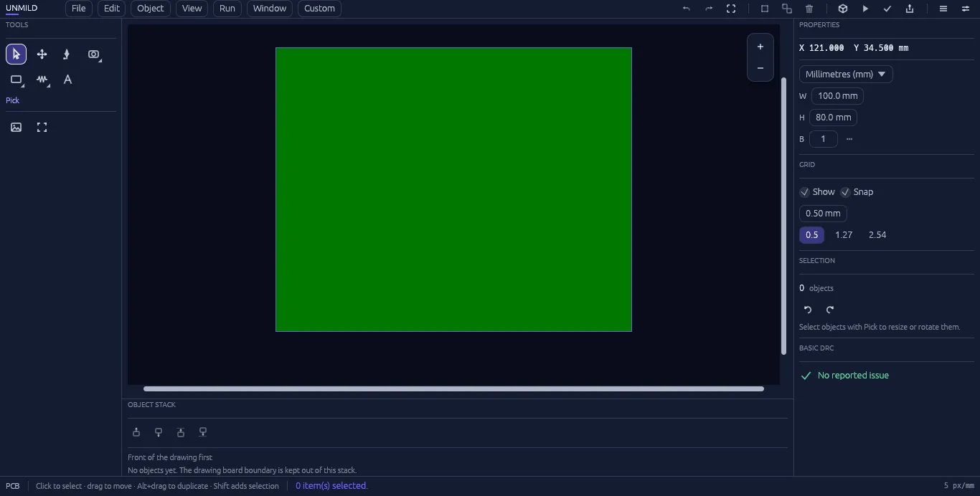
Task: Select the 1.27 grid preset
Action: tap(844, 235)
